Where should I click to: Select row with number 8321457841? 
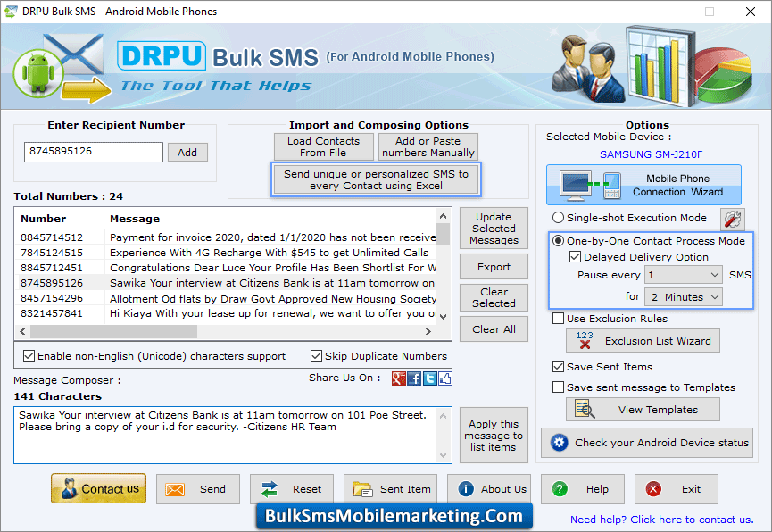coord(227,313)
